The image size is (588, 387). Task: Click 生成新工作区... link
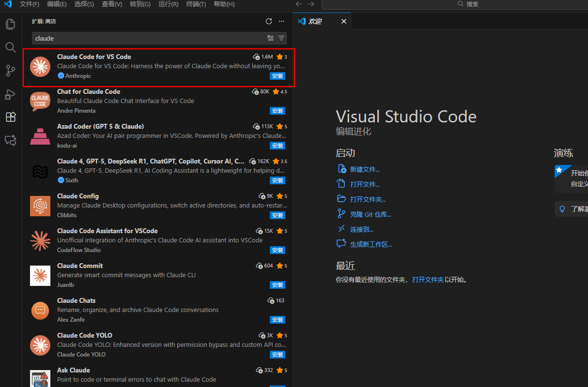click(371, 244)
